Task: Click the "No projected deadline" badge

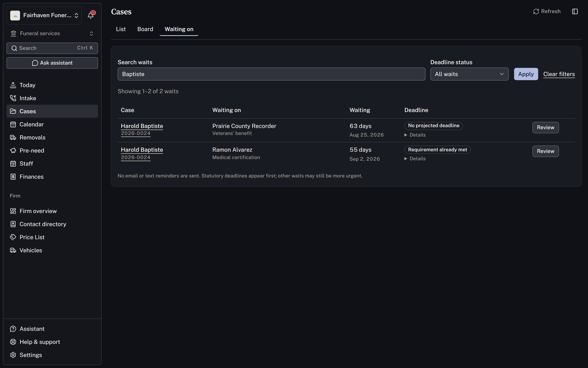Action: pos(433,126)
